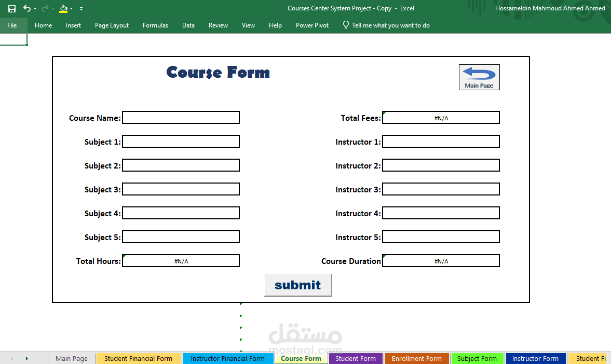The height and width of the screenshot is (364, 611).
Task: Open the Formulas ribbon tab
Action: (156, 25)
